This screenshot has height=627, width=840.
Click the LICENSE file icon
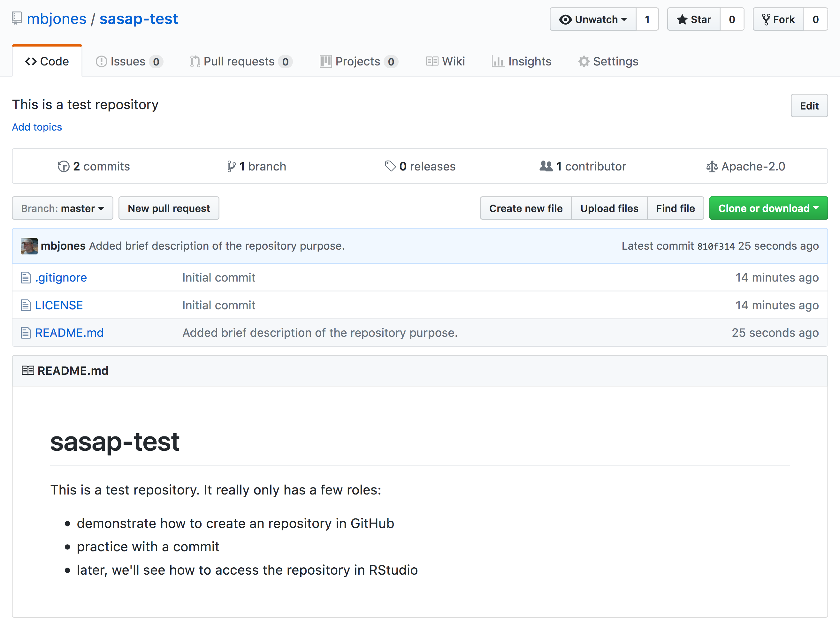(x=26, y=306)
